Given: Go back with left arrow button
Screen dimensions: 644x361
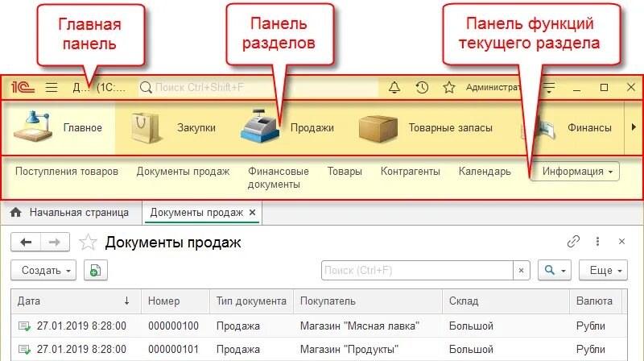Looking at the screenshot, I should pyautogui.click(x=26, y=243).
